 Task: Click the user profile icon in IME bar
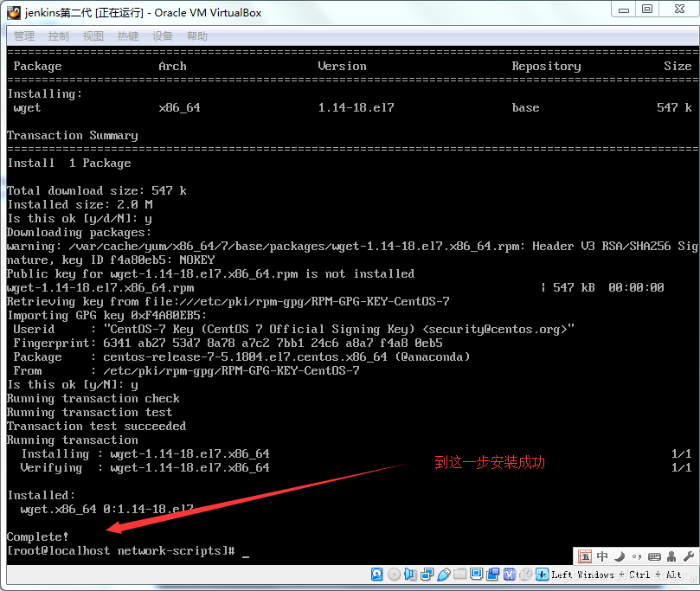tap(671, 556)
